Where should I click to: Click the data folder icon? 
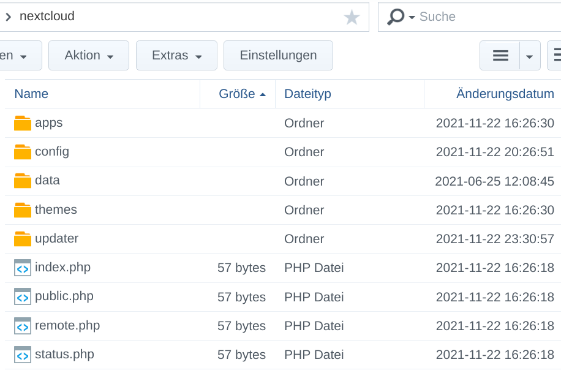[x=23, y=181]
